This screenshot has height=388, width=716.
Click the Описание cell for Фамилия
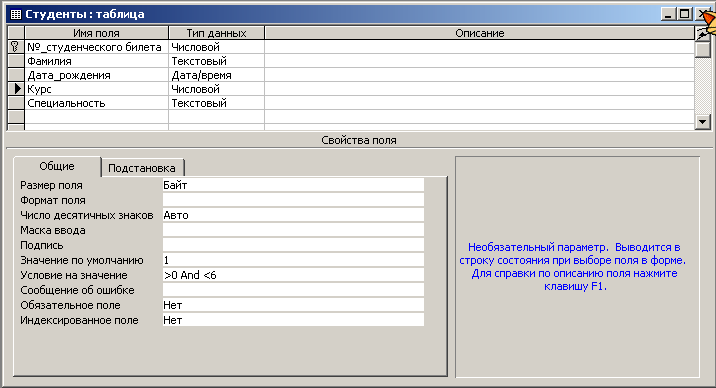point(479,61)
